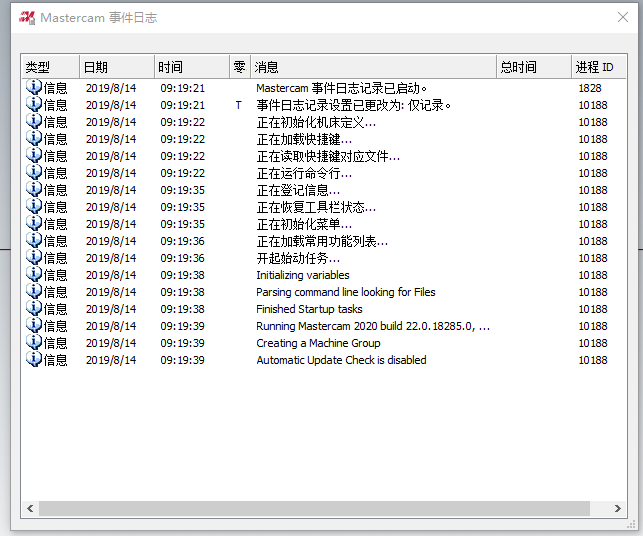Sort by the 日期 column header
The width and height of the screenshot is (643, 536).
pyautogui.click(x=117, y=67)
